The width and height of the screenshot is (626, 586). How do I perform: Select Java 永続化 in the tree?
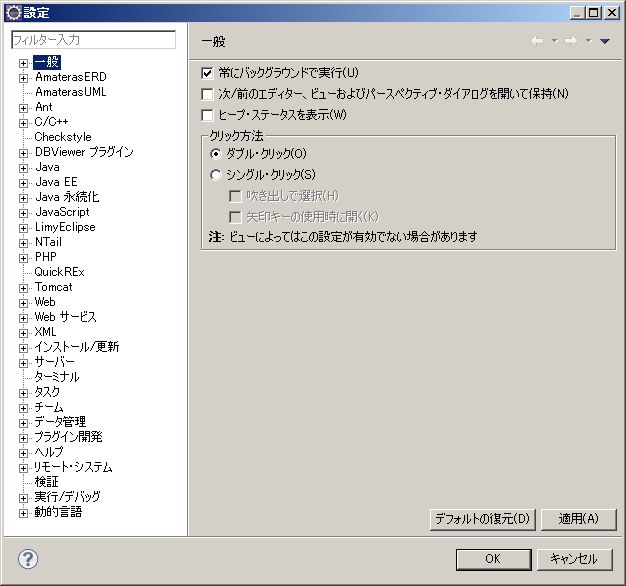(x=67, y=197)
